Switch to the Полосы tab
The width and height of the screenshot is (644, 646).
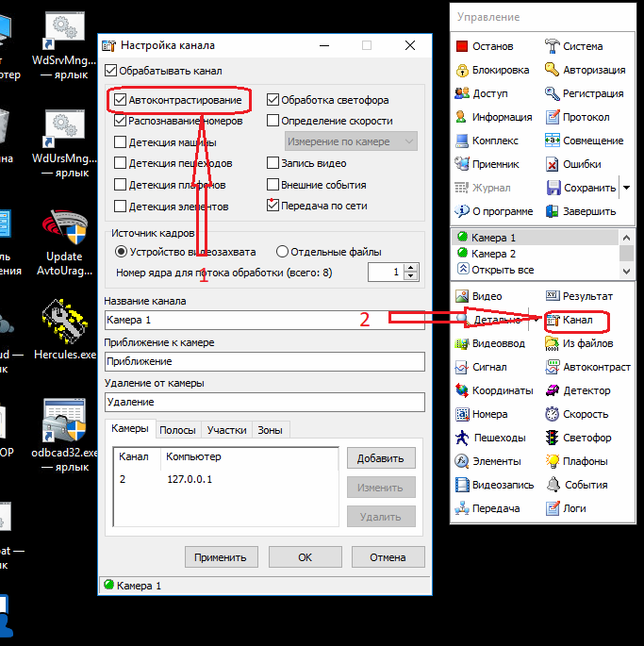(x=177, y=430)
